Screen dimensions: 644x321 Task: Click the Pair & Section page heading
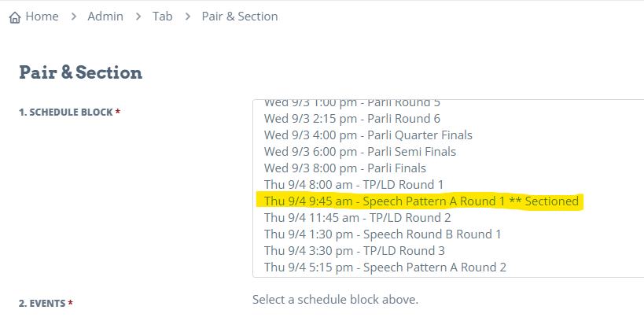click(80, 72)
